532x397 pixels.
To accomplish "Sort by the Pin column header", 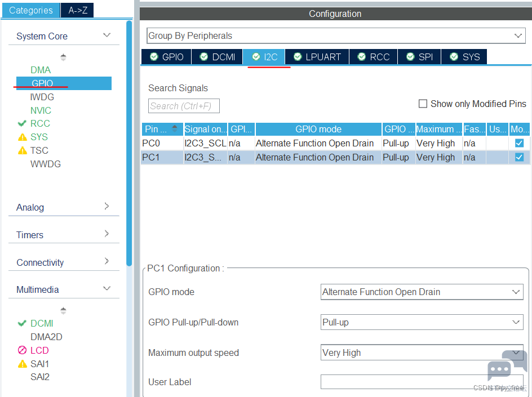I will [x=162, y=129].
